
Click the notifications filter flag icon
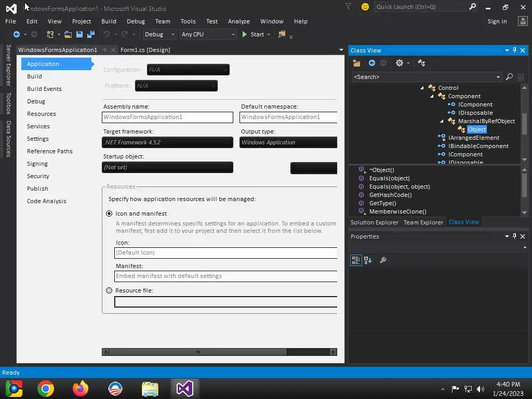[349, 6]
